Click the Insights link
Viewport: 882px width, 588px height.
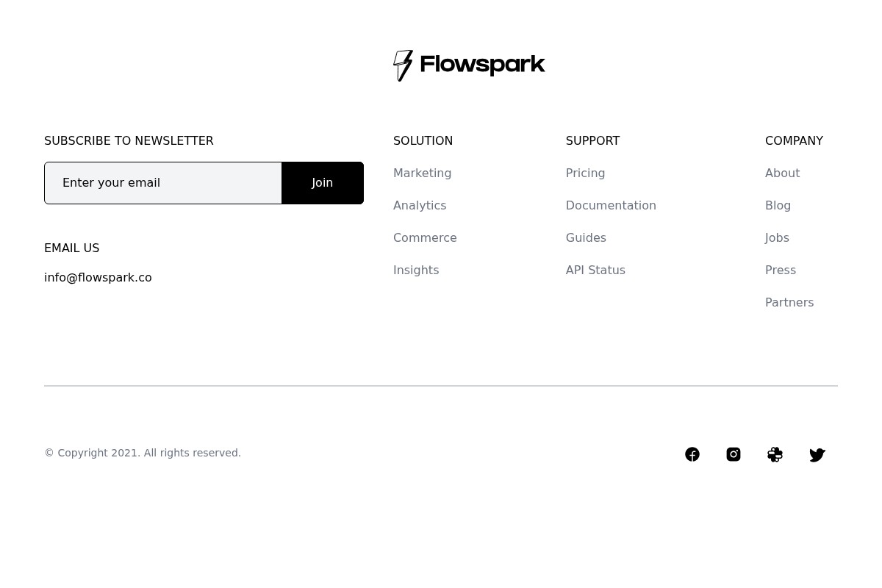click(x=415, y=270)
